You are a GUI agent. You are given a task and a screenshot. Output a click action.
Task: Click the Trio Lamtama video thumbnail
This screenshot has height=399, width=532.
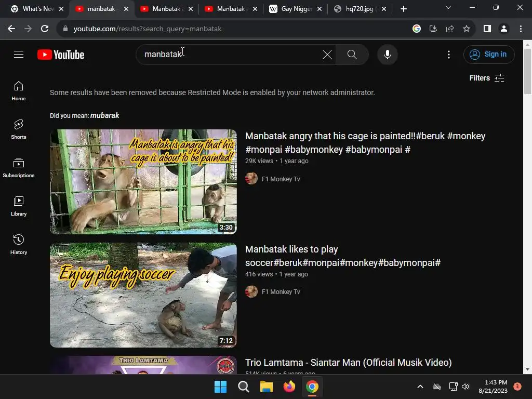143,365
